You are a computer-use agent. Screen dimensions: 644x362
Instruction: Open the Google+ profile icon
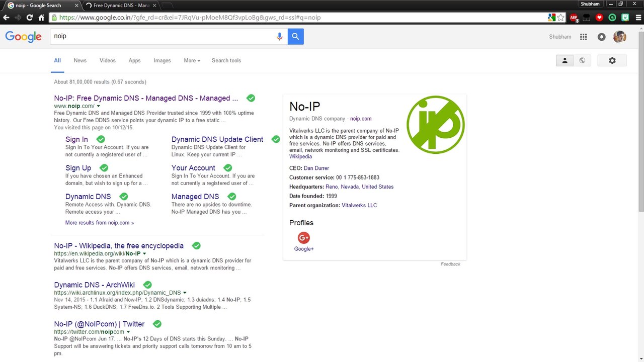[304, 238]
